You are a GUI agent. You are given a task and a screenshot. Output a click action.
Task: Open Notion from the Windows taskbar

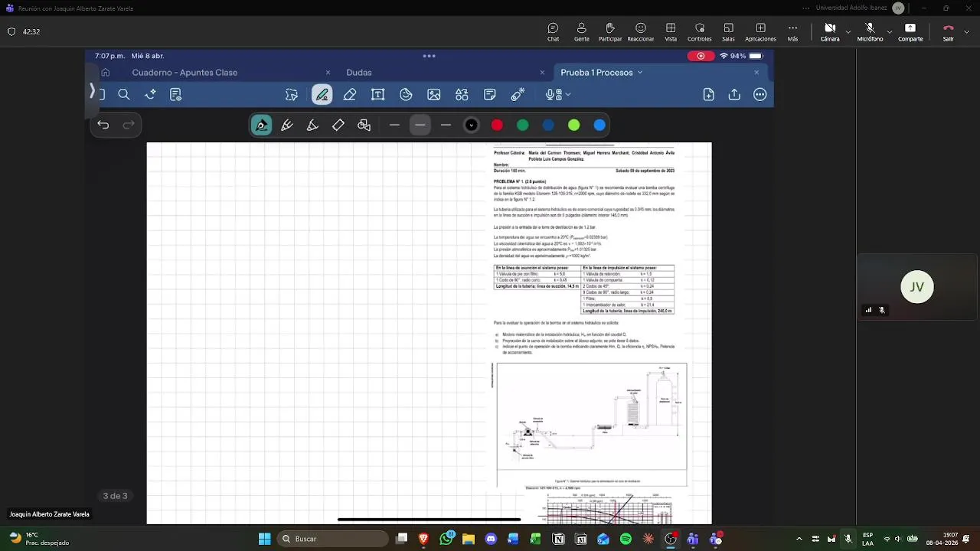(x=559, y=539)
